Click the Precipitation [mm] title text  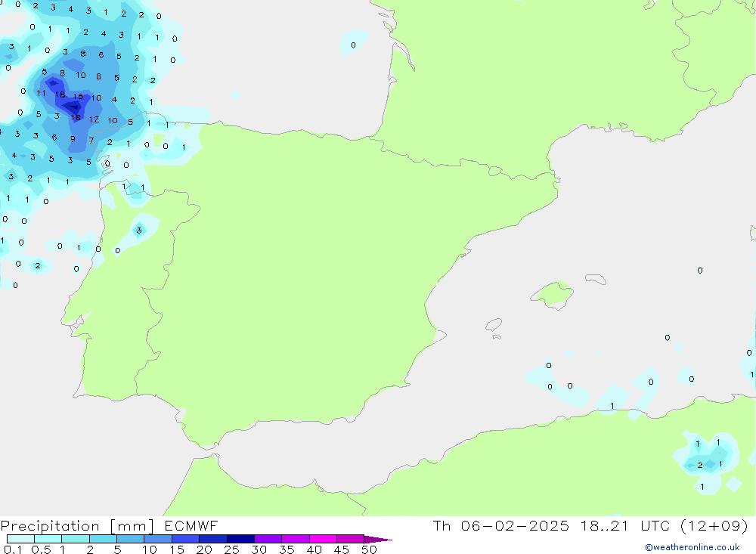(x=77, y=526)
